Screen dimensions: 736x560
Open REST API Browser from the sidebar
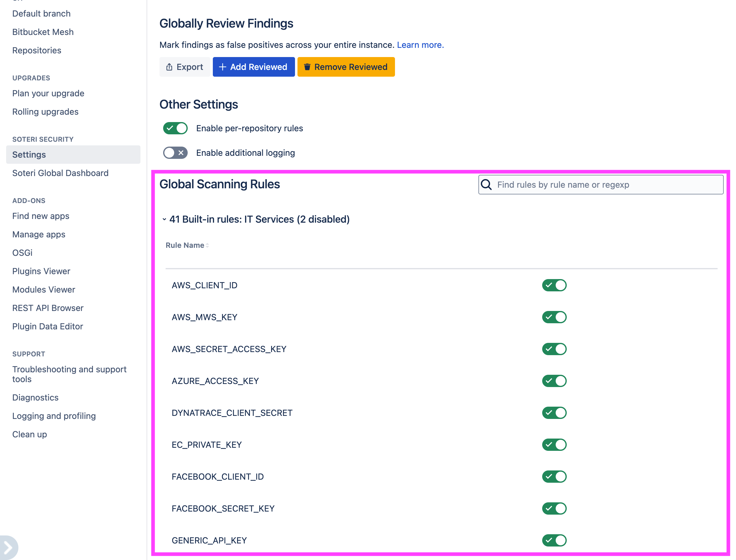(x=48, y=308)
